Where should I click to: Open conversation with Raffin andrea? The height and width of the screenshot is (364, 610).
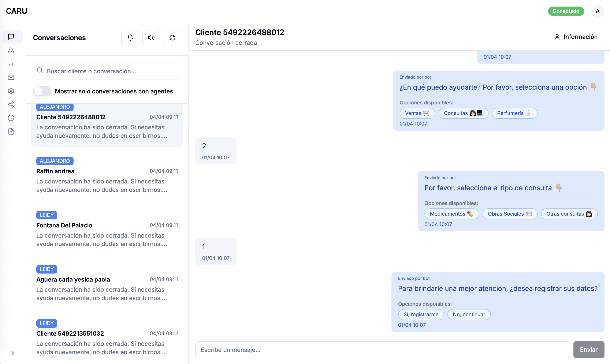[x=107, y=179]
